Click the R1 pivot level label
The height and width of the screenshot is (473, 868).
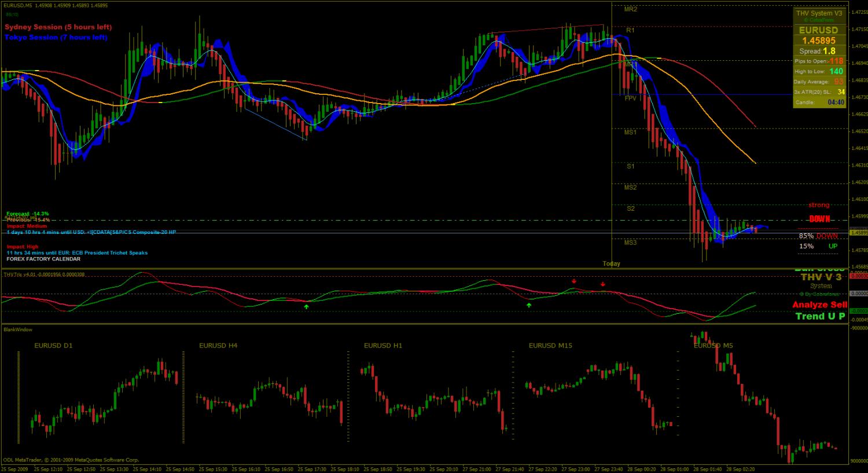click(630, 30)
